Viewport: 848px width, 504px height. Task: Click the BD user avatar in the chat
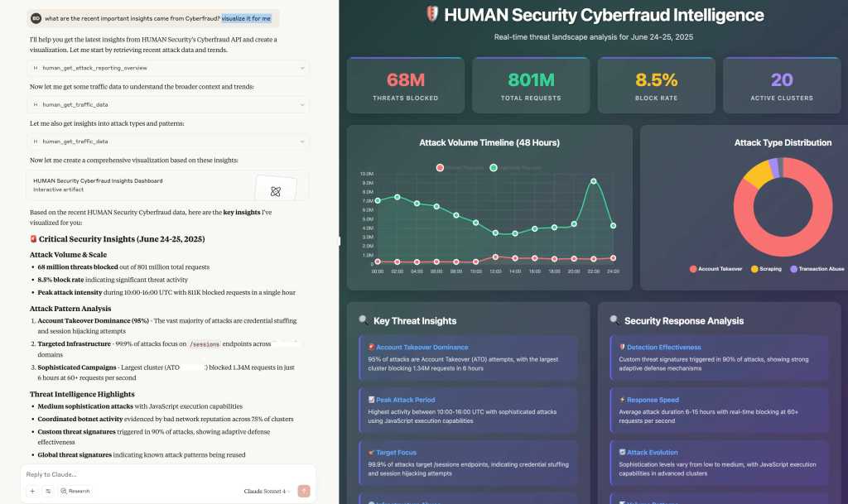(36, 18)
